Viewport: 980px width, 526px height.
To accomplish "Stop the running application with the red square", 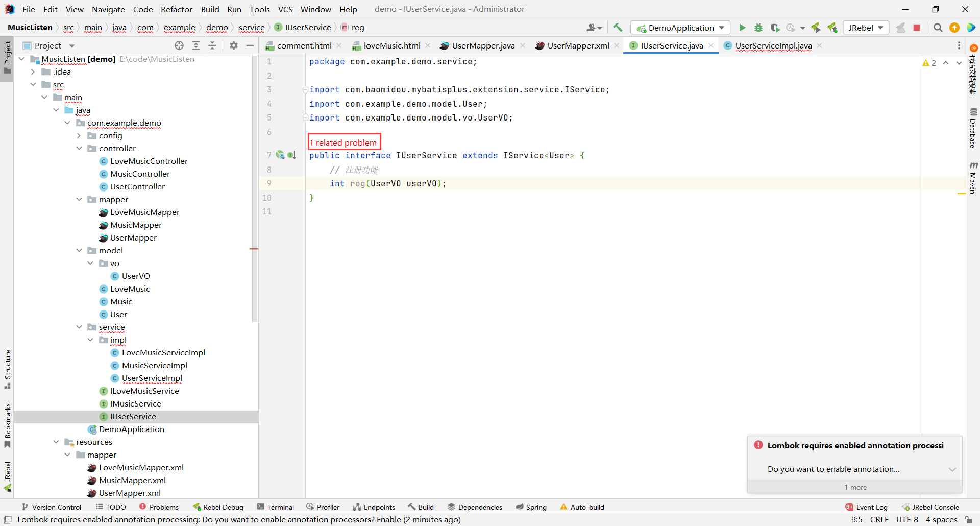I will click(917, 28).
